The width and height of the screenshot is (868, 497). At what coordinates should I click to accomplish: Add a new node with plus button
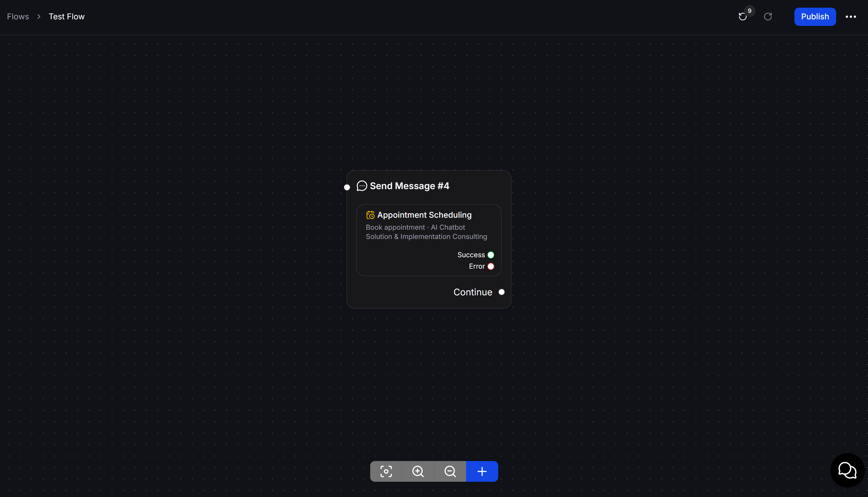(x=482, y=471)
